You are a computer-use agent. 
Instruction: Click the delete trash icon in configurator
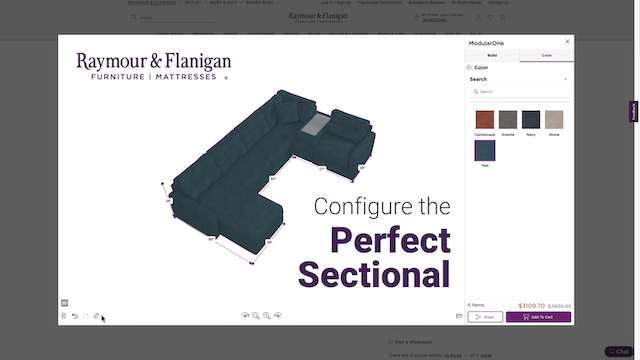click(x=64, y=316)
